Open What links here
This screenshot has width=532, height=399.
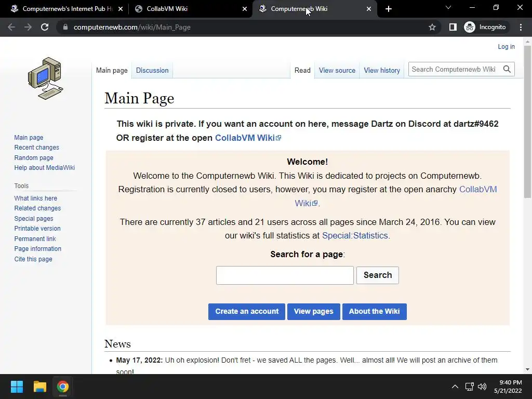36,198
